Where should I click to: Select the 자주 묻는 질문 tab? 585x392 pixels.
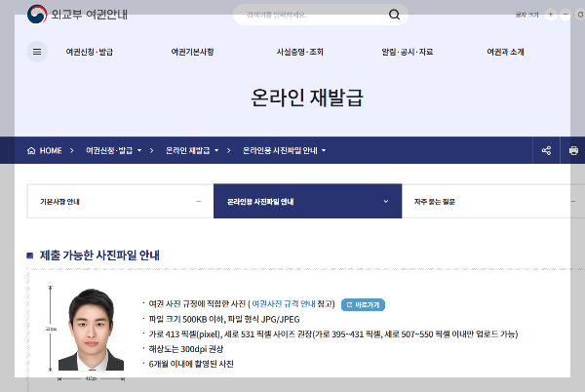click(493, 201)
